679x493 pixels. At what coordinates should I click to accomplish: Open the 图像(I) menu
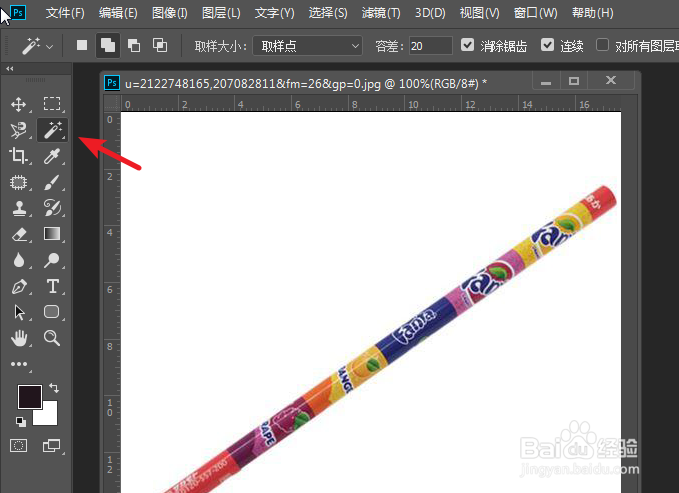click(x=170, y=13)
